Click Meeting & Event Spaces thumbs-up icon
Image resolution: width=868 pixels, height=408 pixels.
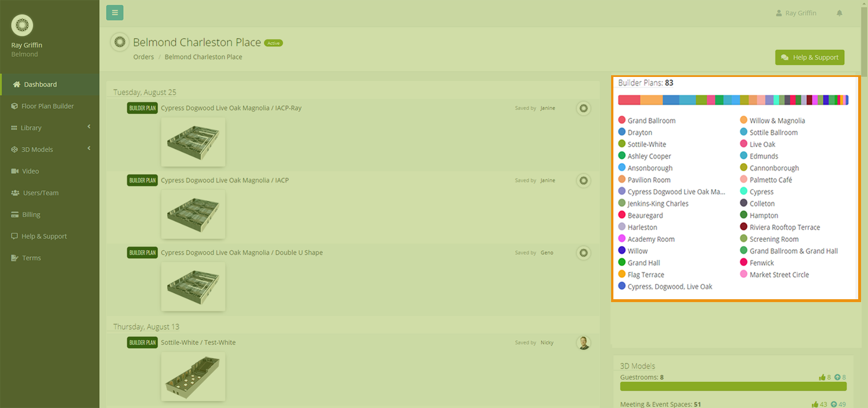(x=815, y=405)
